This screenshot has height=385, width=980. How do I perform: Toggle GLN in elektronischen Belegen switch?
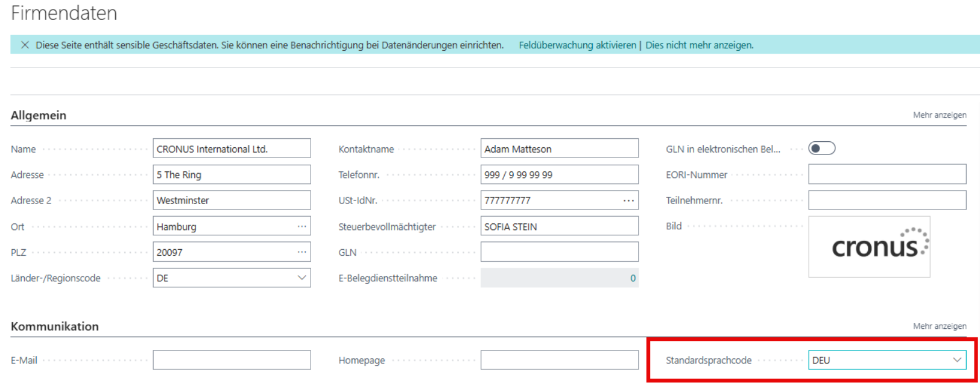pos(821,148)
